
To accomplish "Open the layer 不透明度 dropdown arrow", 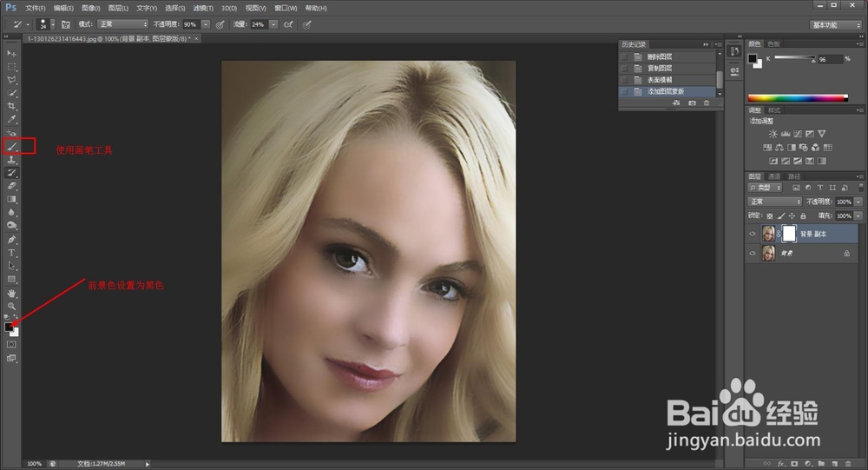I will tap(858, 202).
